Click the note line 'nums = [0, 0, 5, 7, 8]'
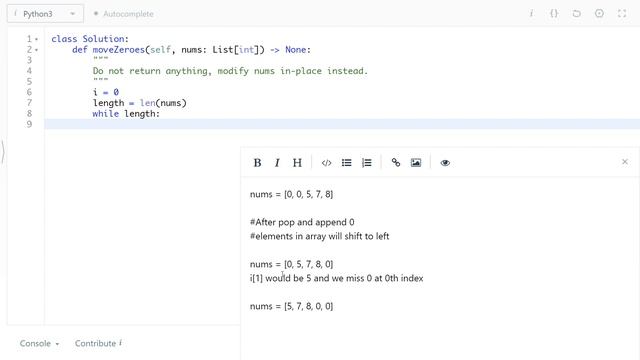This screenshot has width=640, height=360. click(291, 194)
